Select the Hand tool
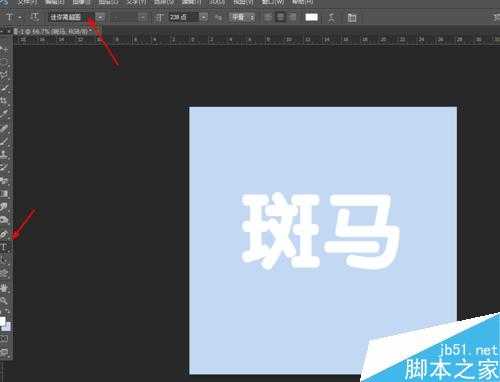 pos(4,287)
